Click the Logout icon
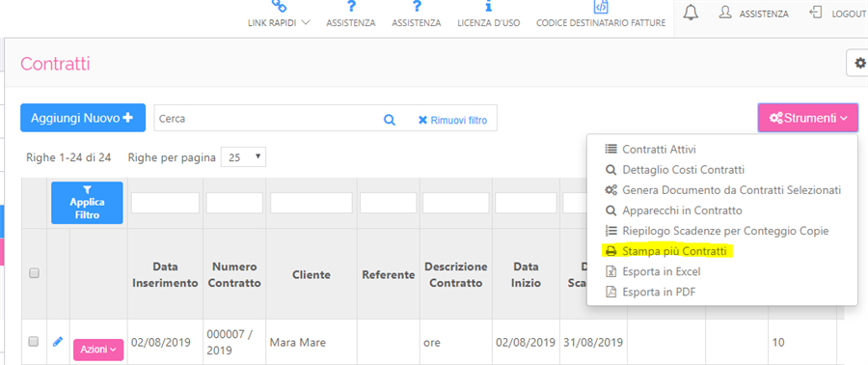868x365 pixels. tap(815, 13)
